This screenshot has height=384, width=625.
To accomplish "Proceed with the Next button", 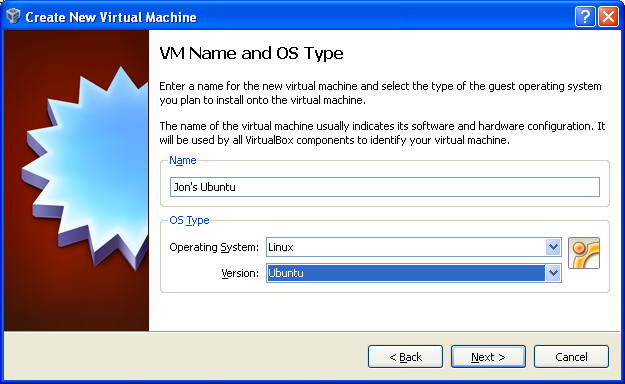I will pyautogui.click(x=488, y=356).
